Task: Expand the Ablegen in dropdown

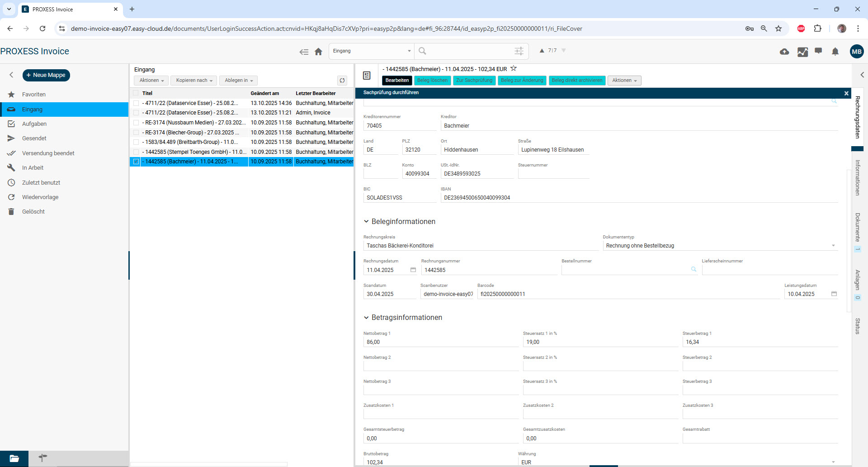Action: [238, 81]
